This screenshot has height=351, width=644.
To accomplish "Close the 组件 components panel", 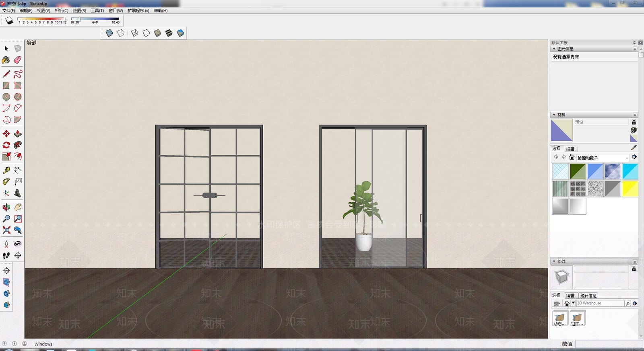I will [x=635, y=261].
